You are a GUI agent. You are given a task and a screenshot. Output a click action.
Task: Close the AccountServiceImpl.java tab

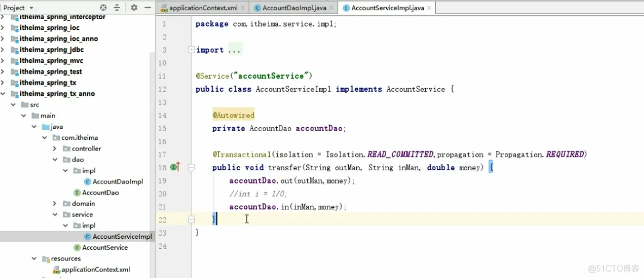point(429,8)
